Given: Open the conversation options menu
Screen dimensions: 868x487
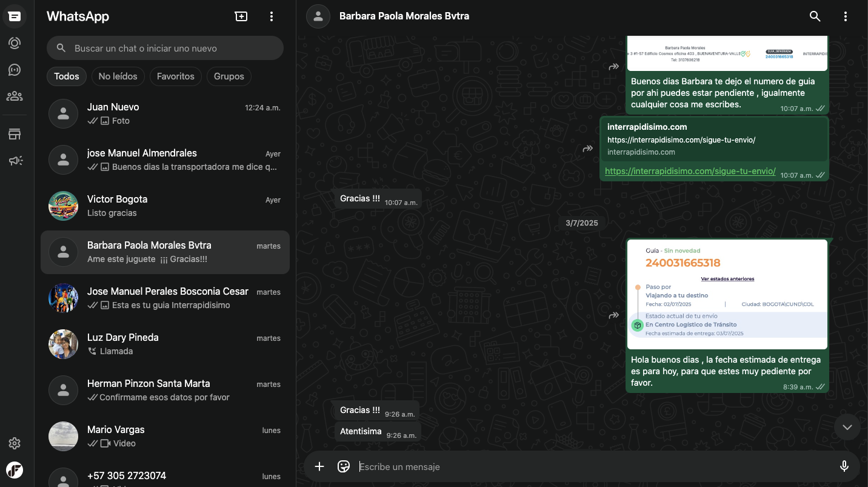Looking at the screenshot, I should tap(846, 16).
